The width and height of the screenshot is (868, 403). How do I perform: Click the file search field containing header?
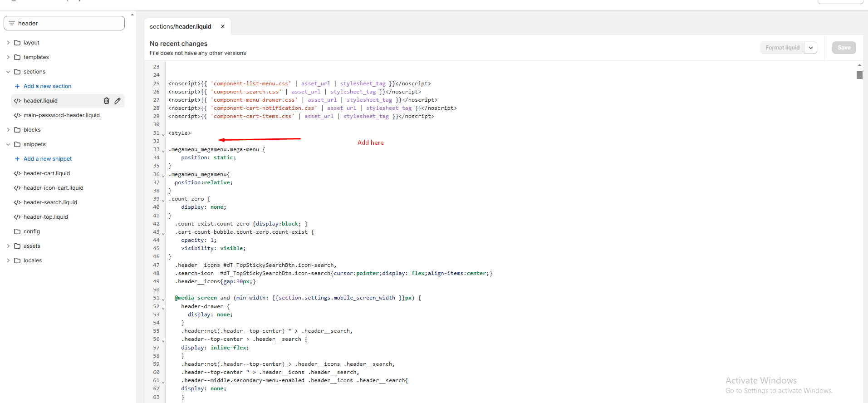(x=64, y=23)
